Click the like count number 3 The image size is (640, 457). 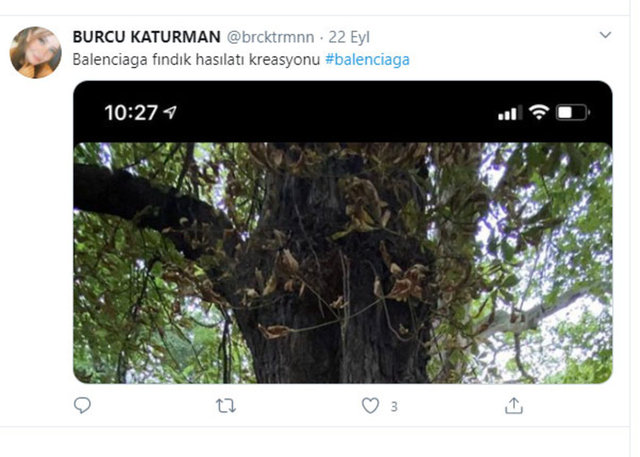(x=394, y=406)
